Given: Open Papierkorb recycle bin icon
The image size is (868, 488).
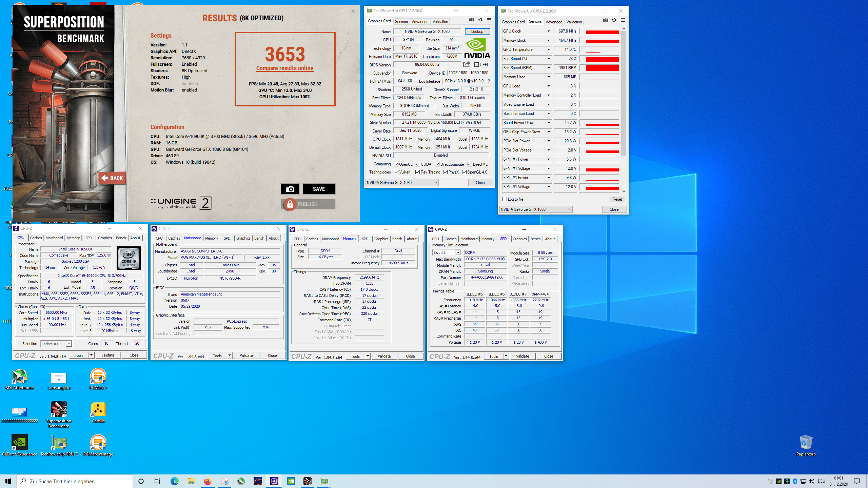Looking at the screenshot, I should click(806, 446).
